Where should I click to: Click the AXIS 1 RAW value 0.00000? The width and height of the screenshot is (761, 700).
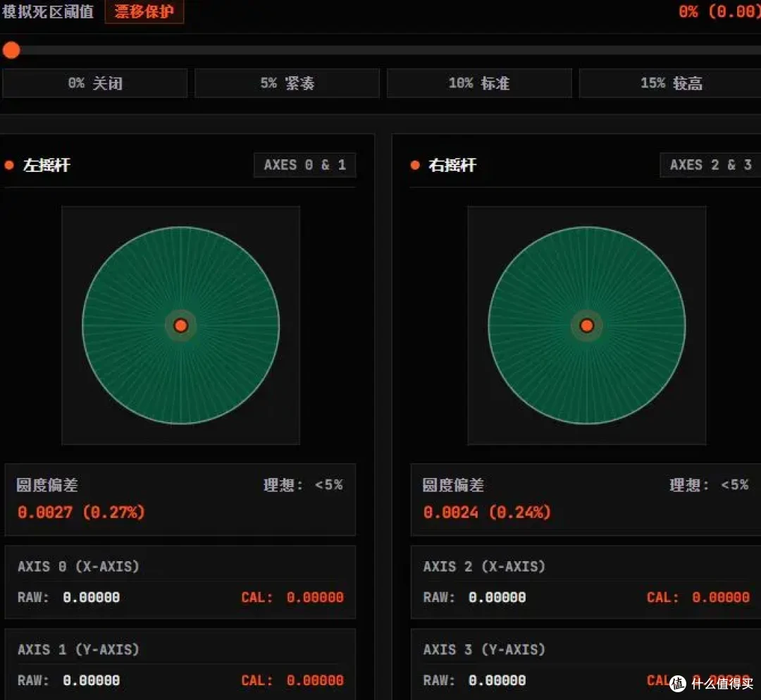(91, 680)
